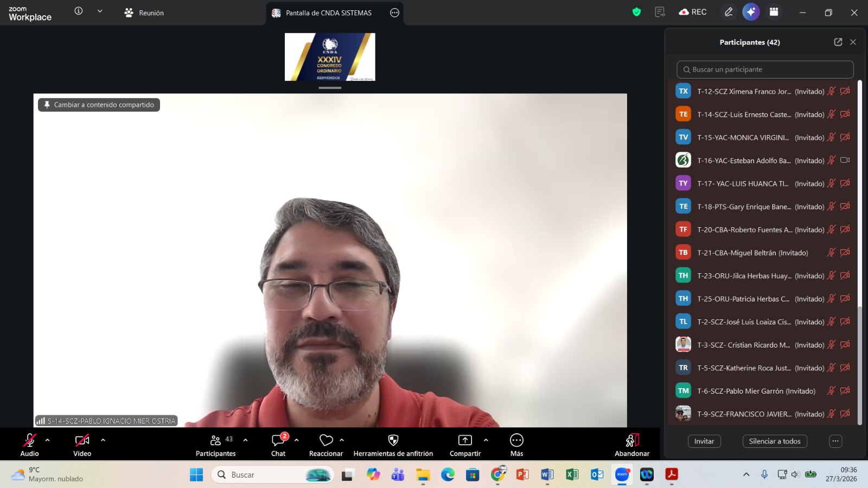The image size is (868, 488).
Task: Select the Pantalla de CNDA SISTEMAS tab
Action: coord(329,13)
